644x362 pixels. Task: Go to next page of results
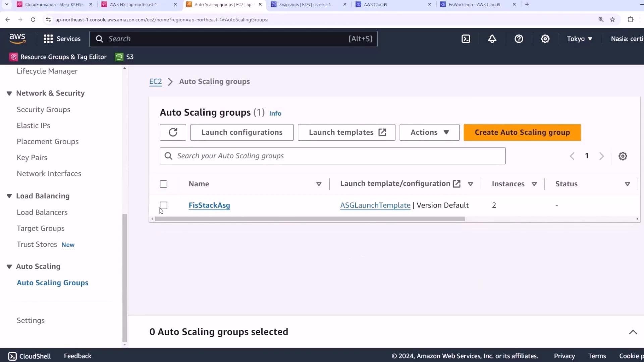click(602, 156)
